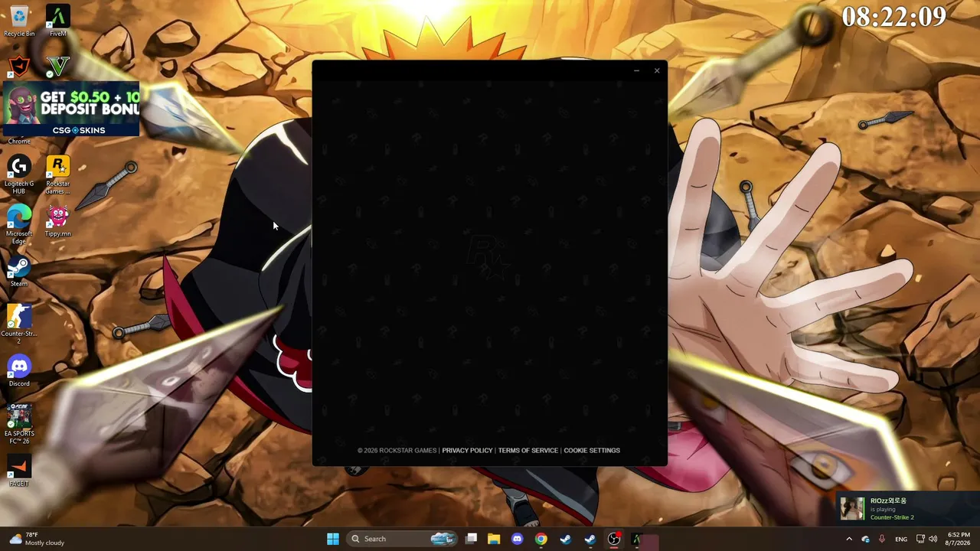Select the Microsoft Edge desktop shortcut

pyautogui.click(x=19, y=225)
